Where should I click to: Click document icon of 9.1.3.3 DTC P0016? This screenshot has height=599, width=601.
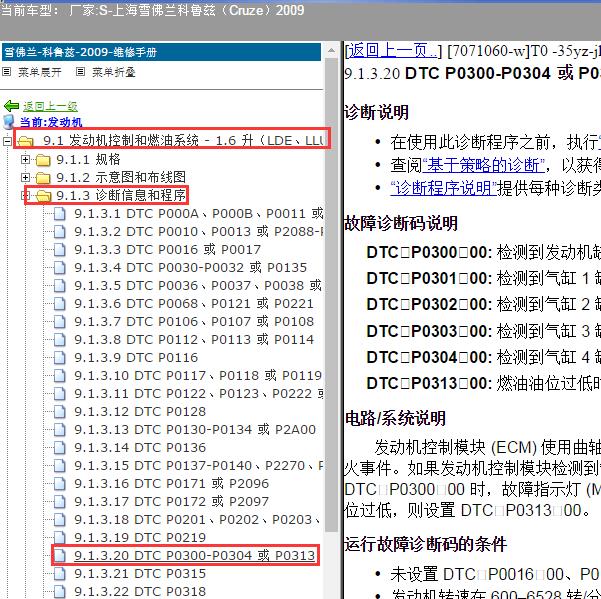pos(59,249)
